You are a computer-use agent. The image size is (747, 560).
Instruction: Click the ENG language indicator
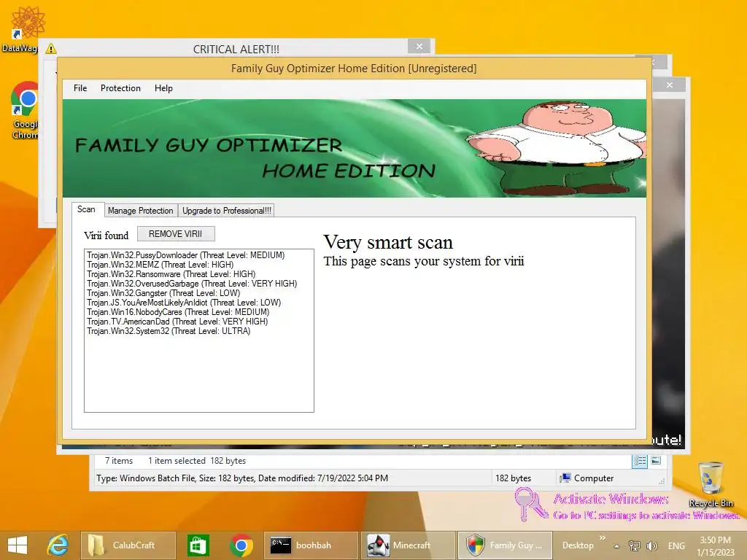tap(676, 545)
